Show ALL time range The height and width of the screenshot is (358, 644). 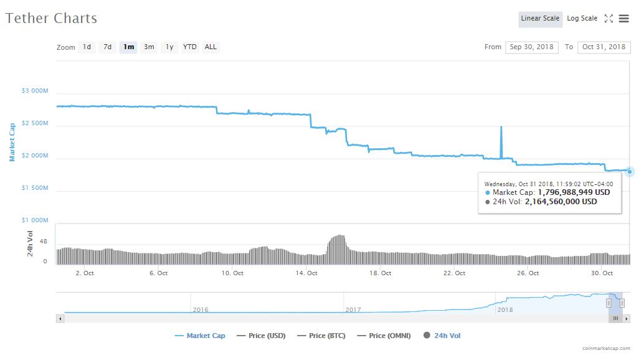click(x=211, y=47)
